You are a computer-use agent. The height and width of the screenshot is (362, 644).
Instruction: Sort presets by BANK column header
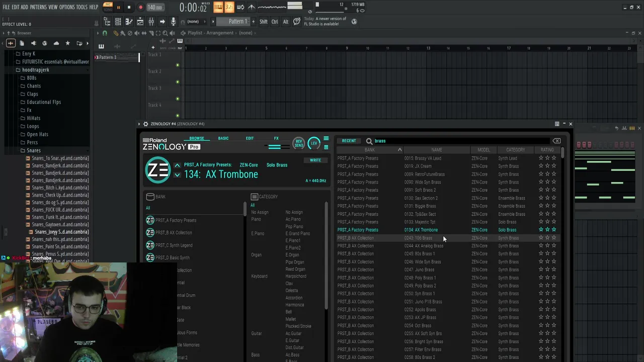[x=370, y=150]
